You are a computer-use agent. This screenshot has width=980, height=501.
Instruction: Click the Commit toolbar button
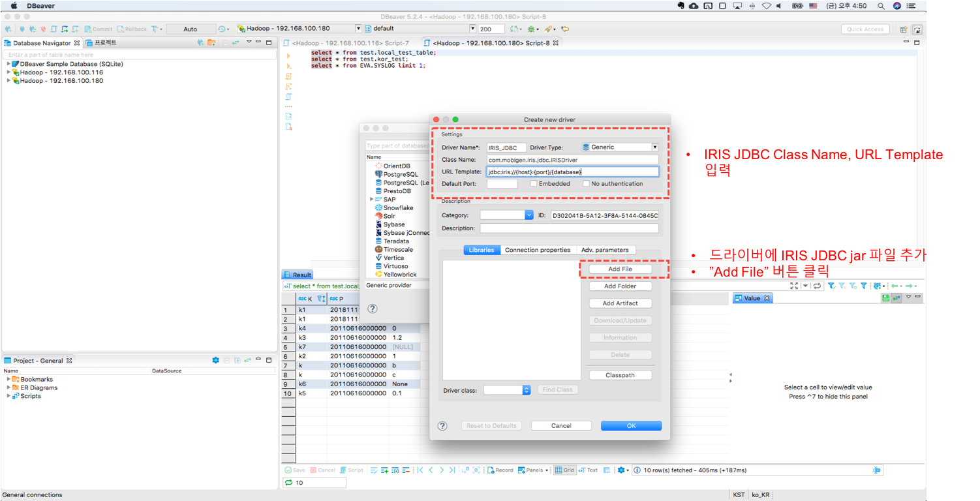tap(98, 29)
